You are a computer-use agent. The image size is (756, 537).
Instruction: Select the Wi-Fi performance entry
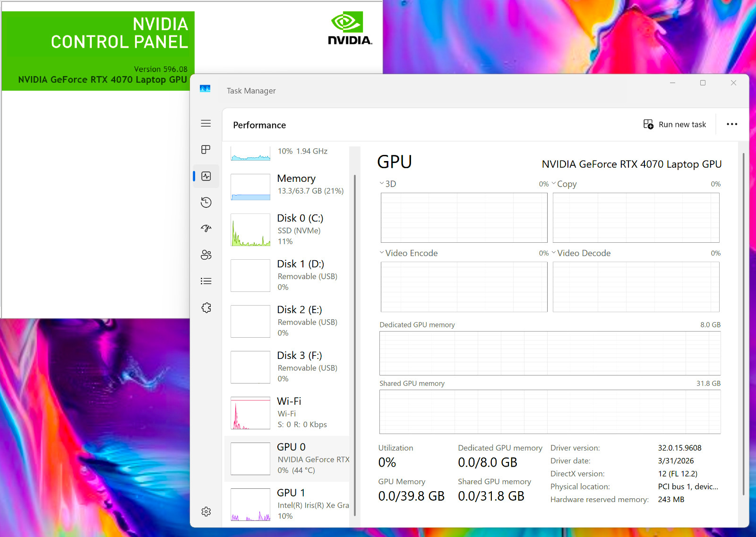pos(287,413)
